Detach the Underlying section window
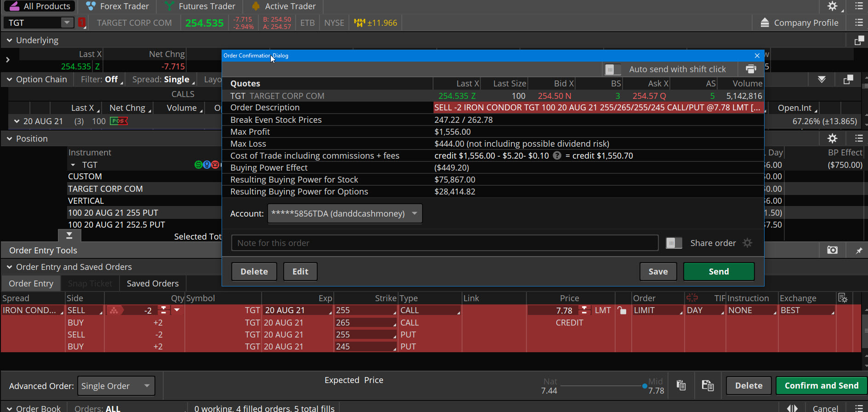The width and height of the screenshot is (868, 412). click(859, 40)
